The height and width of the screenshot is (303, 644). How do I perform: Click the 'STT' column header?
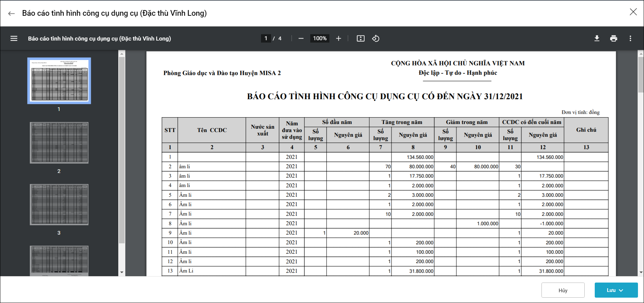(170, 130)
